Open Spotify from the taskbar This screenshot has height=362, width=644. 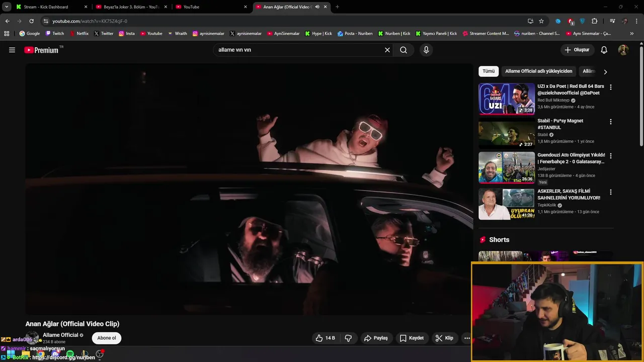click(70, 355)
